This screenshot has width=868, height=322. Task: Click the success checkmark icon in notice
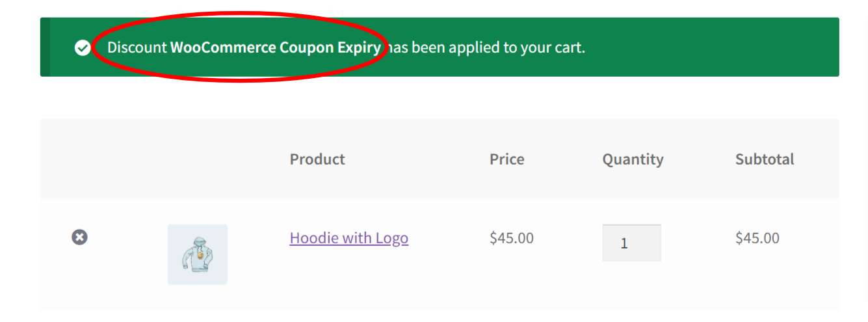point(83,47)
